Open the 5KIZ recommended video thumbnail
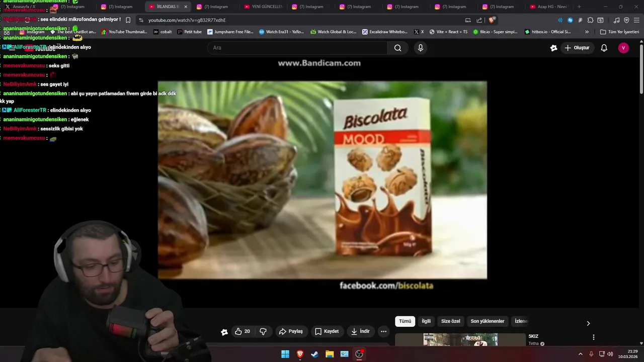Image resolution: width=644 pixels, height=362 pixels. 460,340
